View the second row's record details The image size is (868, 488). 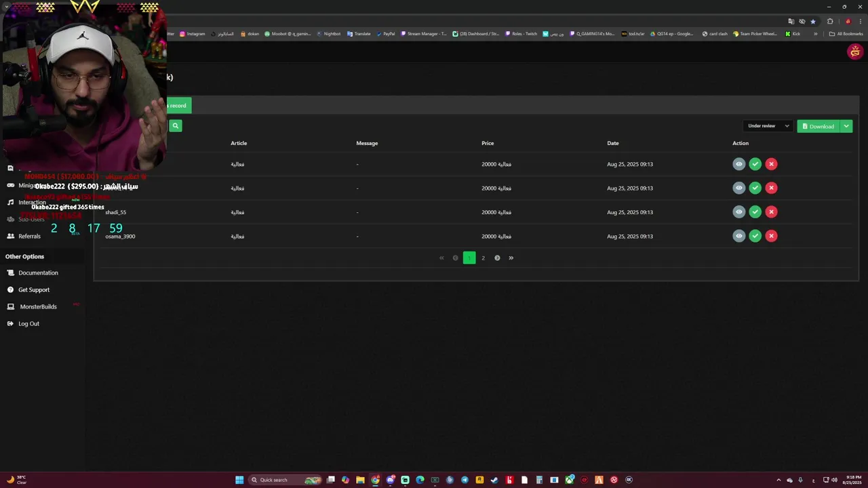(739, 188)
